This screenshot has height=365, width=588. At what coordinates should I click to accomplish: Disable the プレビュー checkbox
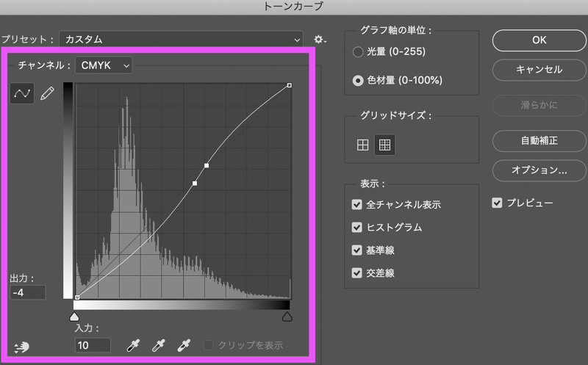tap(497, 202)
